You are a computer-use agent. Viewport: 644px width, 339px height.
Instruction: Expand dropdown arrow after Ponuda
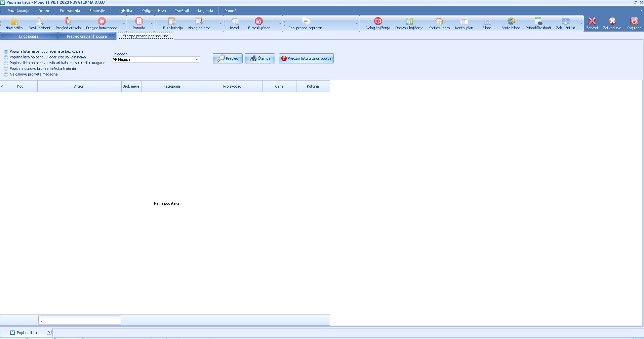click(152, 23)
